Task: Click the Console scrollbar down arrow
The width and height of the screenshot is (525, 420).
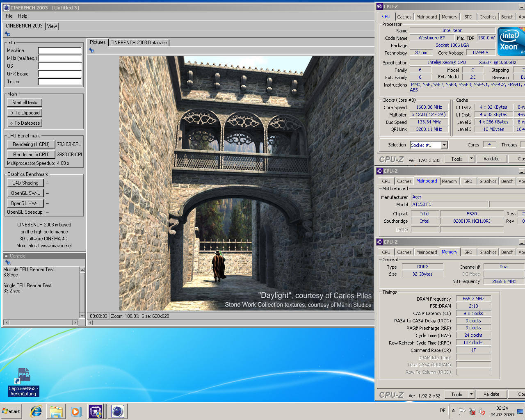Action: 82,316
